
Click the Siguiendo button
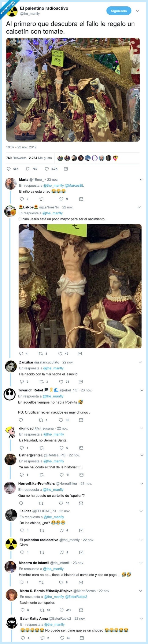pyautogui.click(x=118, y=11)
